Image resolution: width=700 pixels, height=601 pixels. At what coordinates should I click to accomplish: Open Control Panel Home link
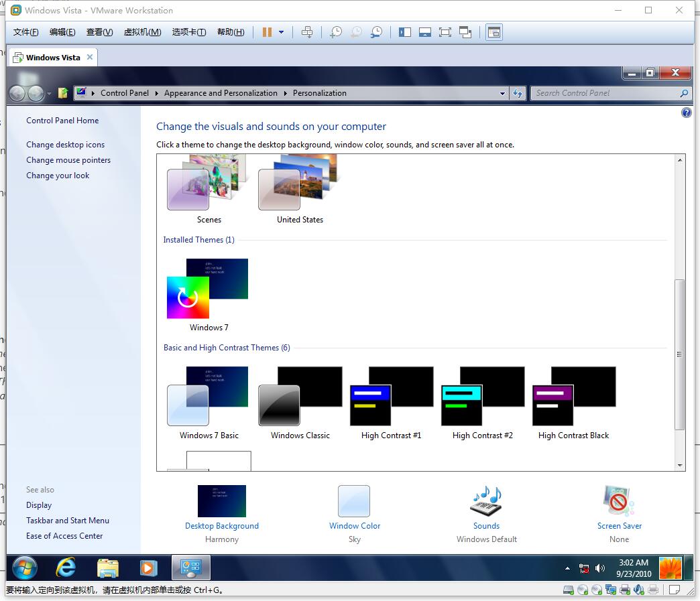point(62,121)
